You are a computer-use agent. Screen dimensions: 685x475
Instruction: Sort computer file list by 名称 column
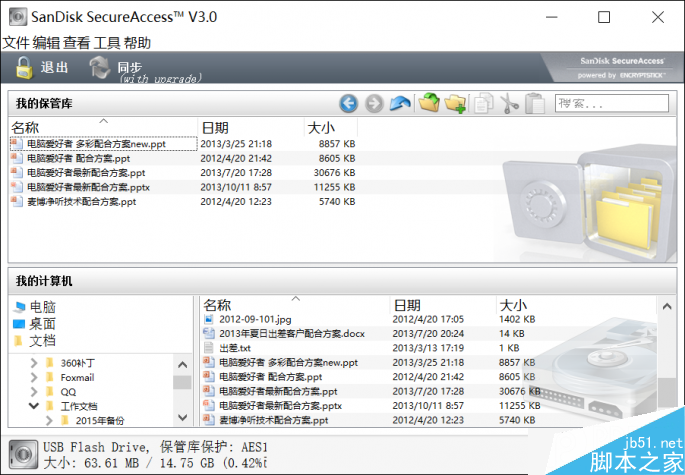[295, 305]
